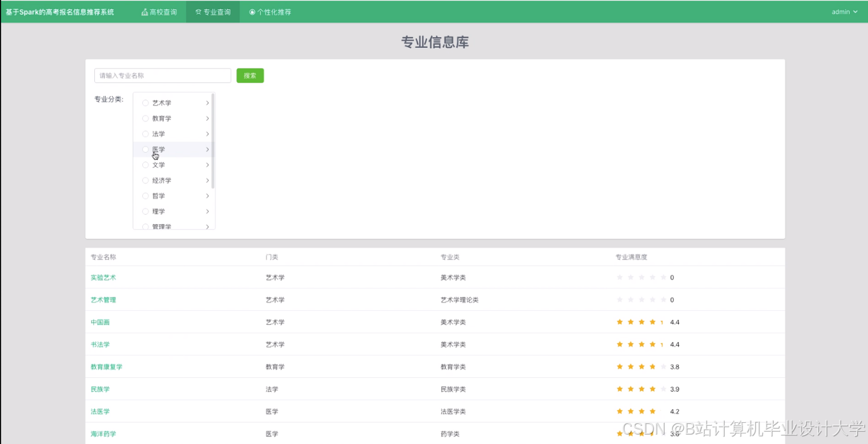Select the 艺术学 radio button
Viewport: 868px width, 444px height.
145,103
